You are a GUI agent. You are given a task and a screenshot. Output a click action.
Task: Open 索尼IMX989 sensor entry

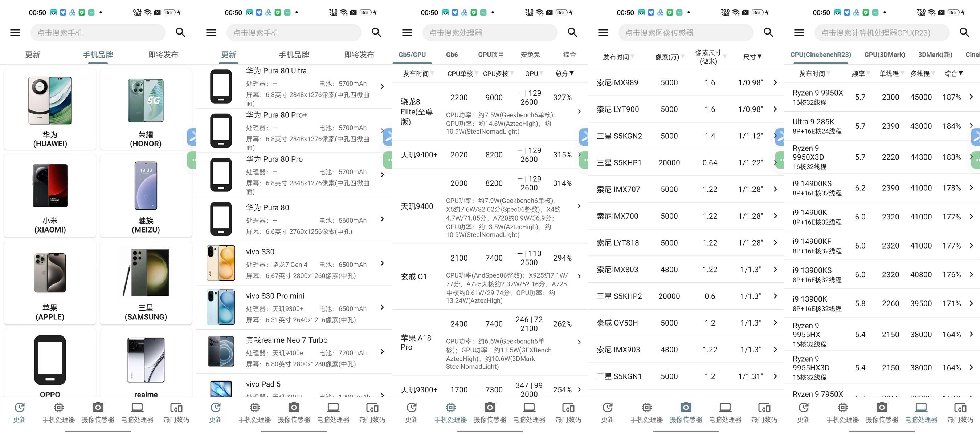[617, 82]
